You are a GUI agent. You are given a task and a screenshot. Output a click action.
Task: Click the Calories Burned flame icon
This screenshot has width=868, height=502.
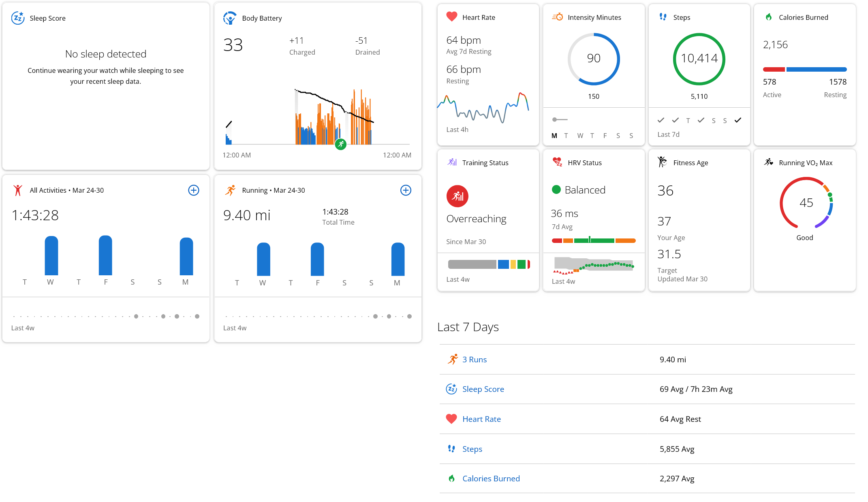[x=768, y=17]
